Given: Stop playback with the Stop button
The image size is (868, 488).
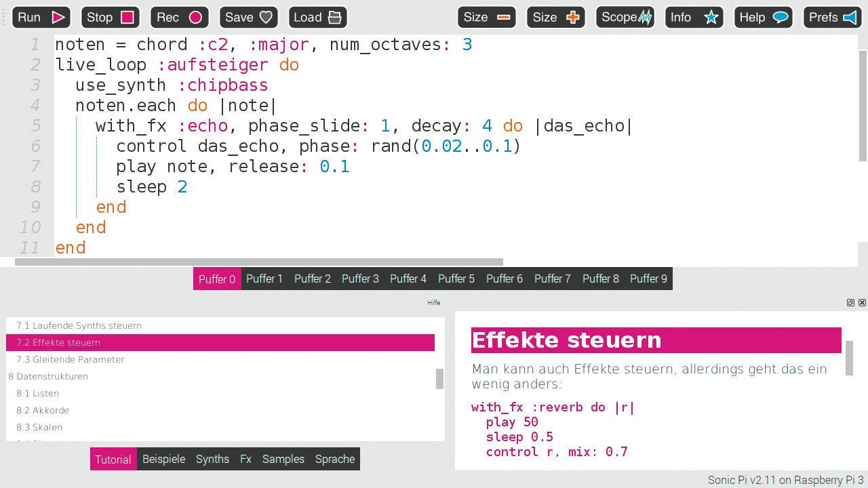Looking at the screenshot, I should coord(110,18).
